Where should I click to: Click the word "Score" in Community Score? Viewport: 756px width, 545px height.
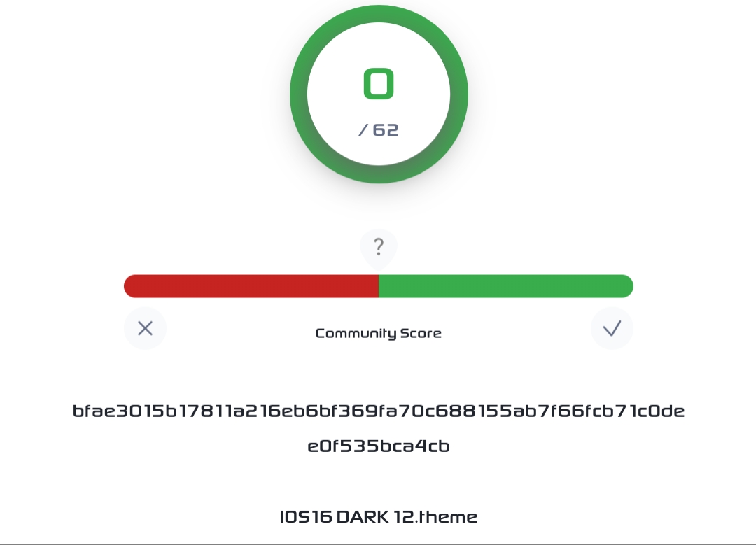tap(421, 333)
